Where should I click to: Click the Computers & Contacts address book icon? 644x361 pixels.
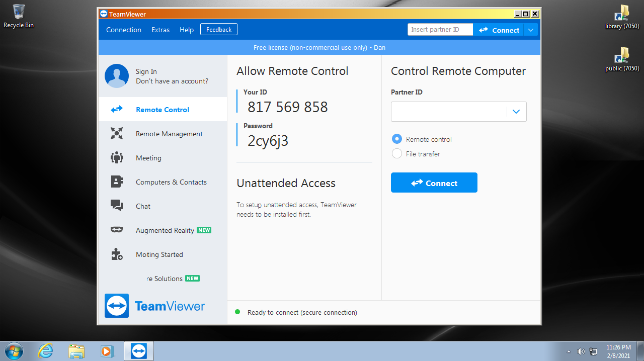point(117,182)
